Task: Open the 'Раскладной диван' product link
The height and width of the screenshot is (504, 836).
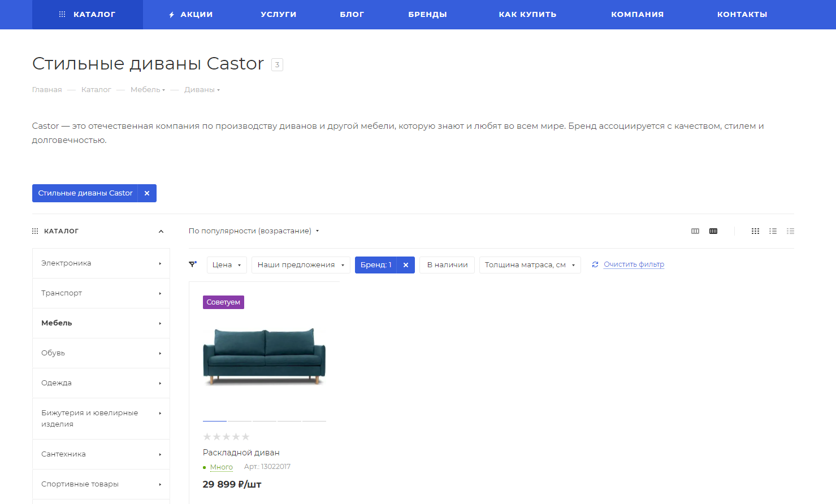Action: pos(241,453)
